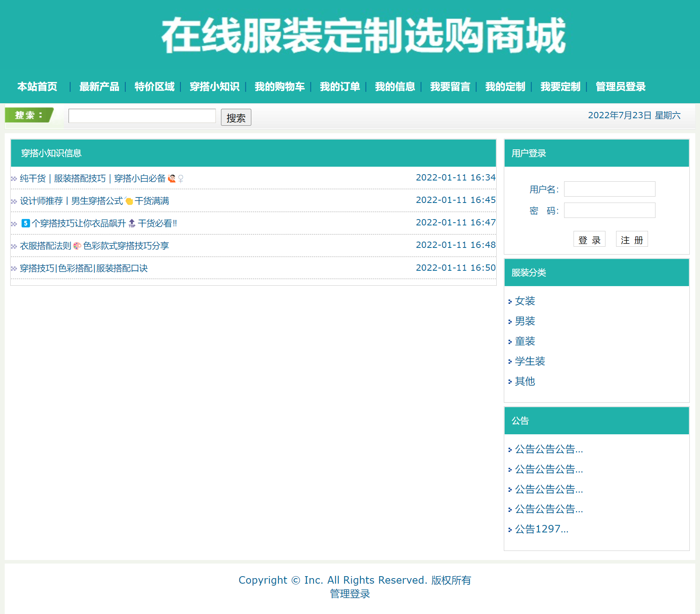This screenshot has width=700, height=614.
Task: Click inside the search text box
Action: [x=142, y=115]
